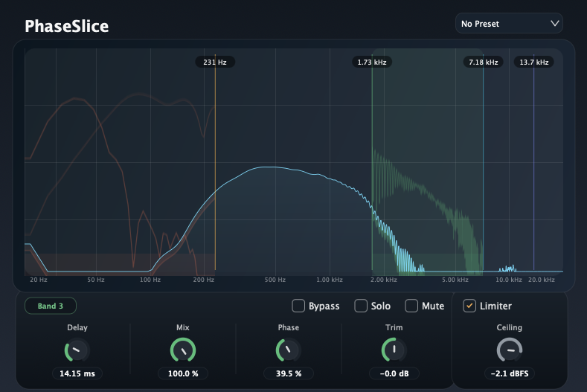Enable the Bypass checkbox
The height and width of the screenshot is (392, 587).
click(298, 306)
